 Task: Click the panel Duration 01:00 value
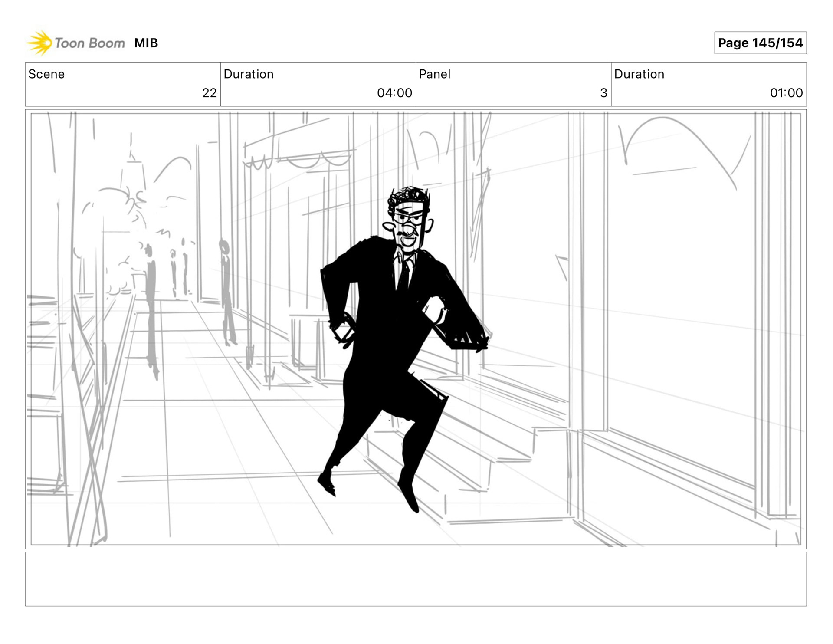point(786,93)
